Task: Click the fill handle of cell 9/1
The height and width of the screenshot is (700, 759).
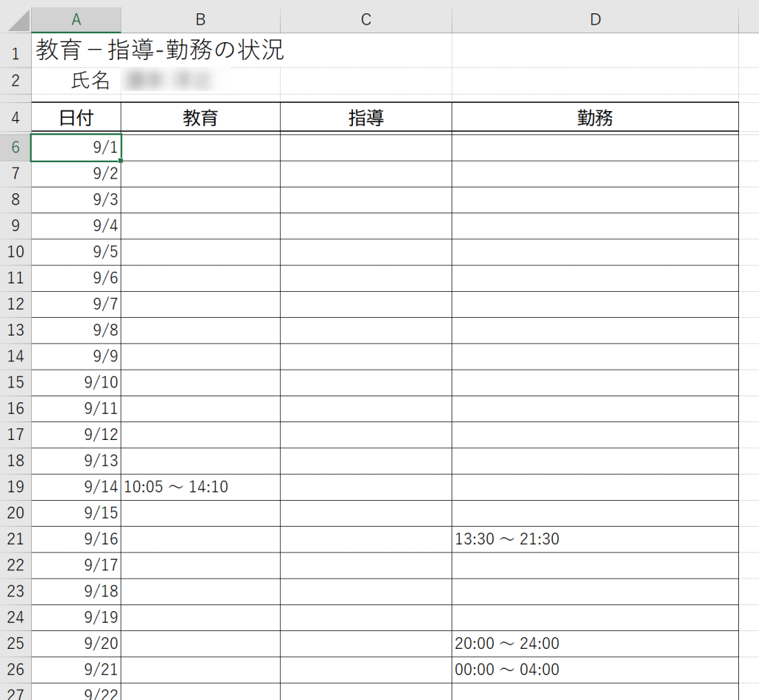Action: pyautogui.click(x=120, y=160)
